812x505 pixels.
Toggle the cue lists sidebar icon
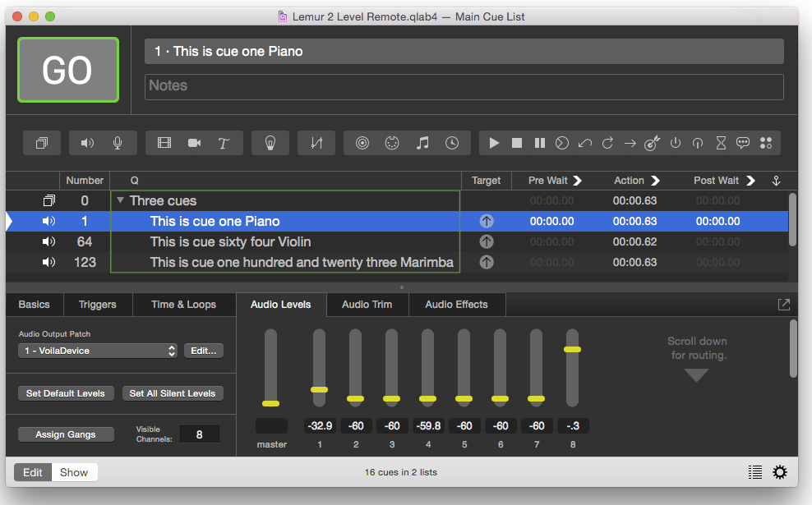coord(755,472)
